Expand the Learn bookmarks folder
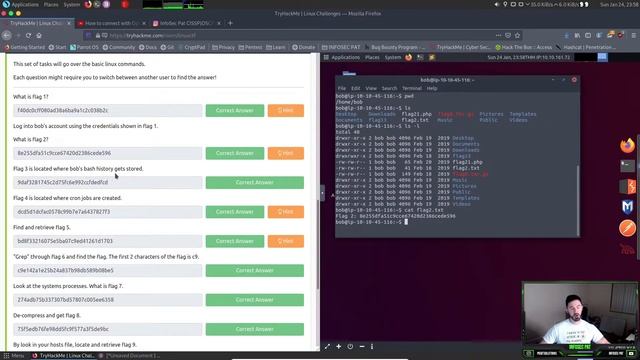The image size is (640, 360). coord(276,47)
